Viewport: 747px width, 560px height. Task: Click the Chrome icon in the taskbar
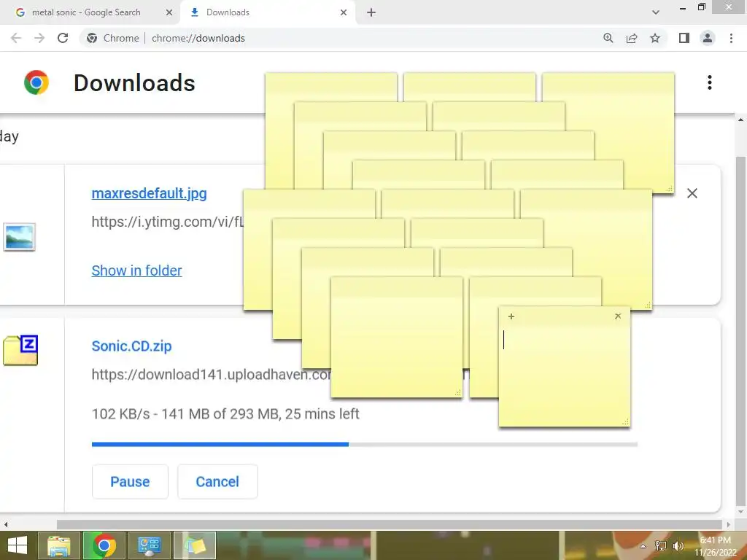point(104,545)
